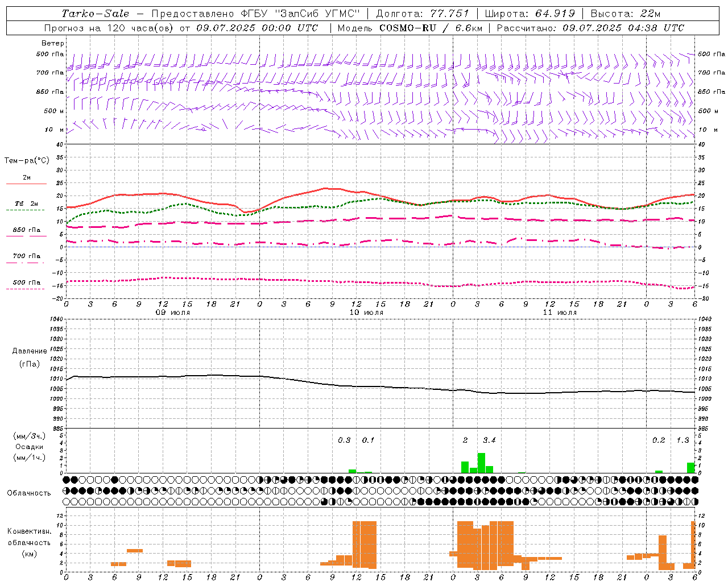Click the '(мм/3ч.)' precipitation unit label
This screenshot has width=728, height=582.
click(x=30, y=436)
